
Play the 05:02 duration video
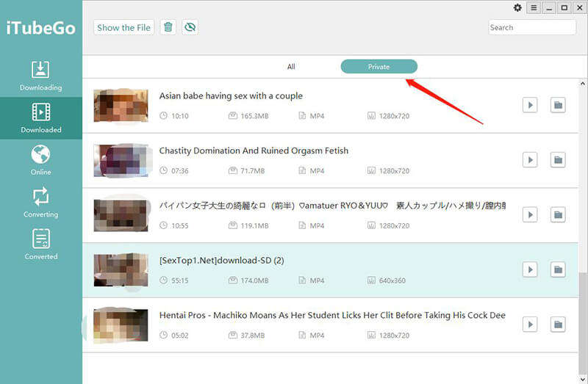pos(530,325)
